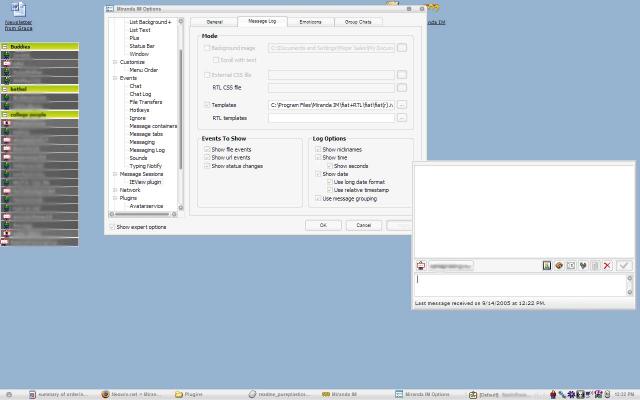Image resolution: width=640 pixels, height=400 pixels.
Task: Click the emoticon icon in chat toolbar
Action: [x=559, y=266]
